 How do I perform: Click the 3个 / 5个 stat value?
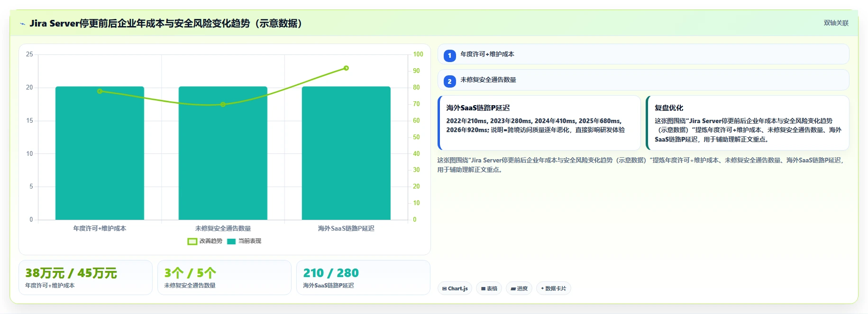pyautogui.click(x=190, y=273)
